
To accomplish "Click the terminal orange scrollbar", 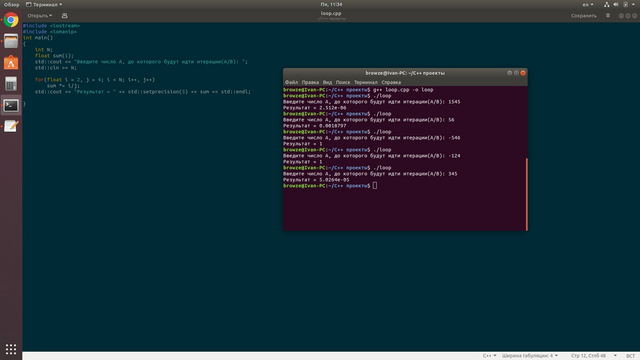I will [x=527, y=194].
